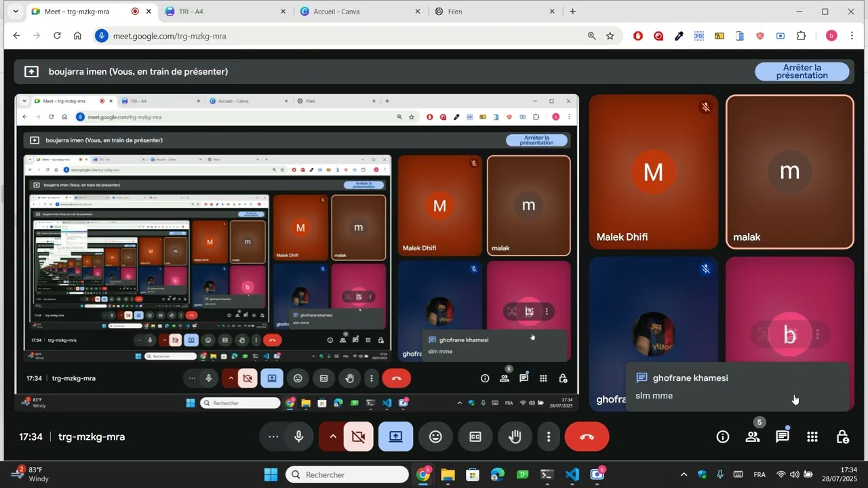Open the FD extension icon
This screenshot has height=488, width=868.
coord(699,36)
